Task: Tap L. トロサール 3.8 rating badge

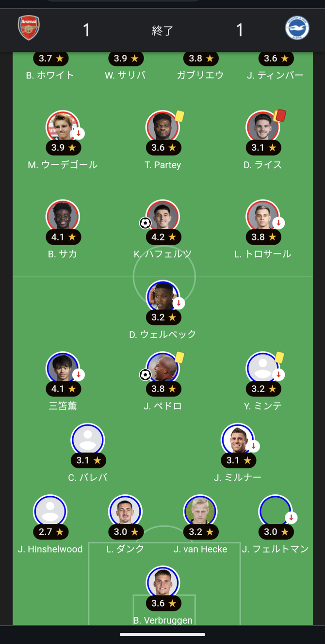Action: coord(263,237)
